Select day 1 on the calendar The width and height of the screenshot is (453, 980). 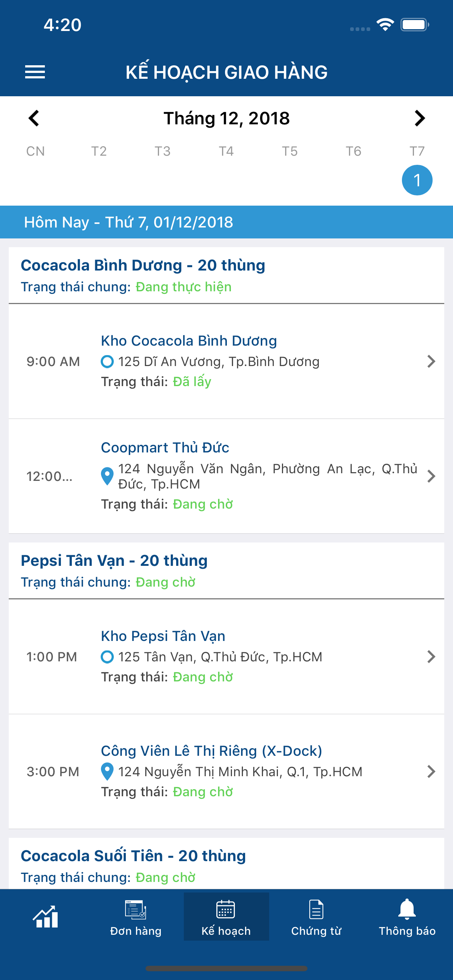click(x=417, y=180)
